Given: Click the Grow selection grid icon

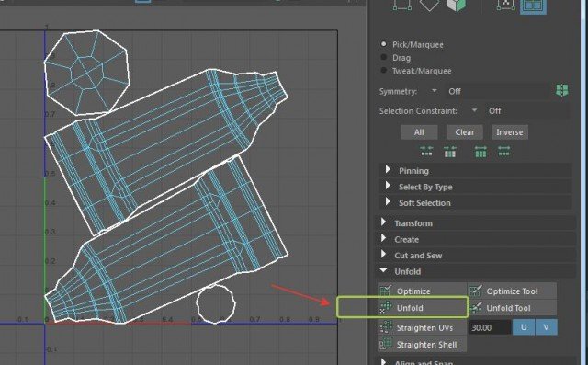Looking at the screenshot, I should (x=481, y=152).
